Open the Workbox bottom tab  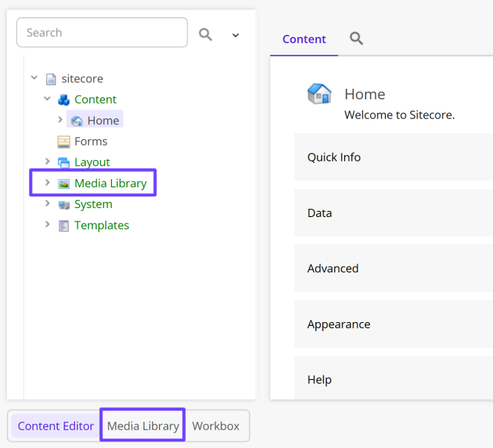215,426
